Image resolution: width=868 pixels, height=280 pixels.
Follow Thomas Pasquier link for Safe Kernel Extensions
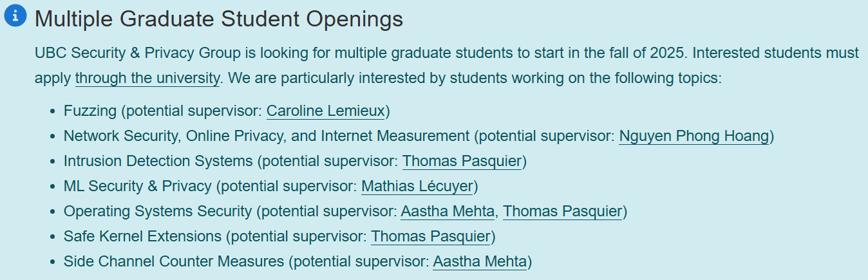point(431,236)
